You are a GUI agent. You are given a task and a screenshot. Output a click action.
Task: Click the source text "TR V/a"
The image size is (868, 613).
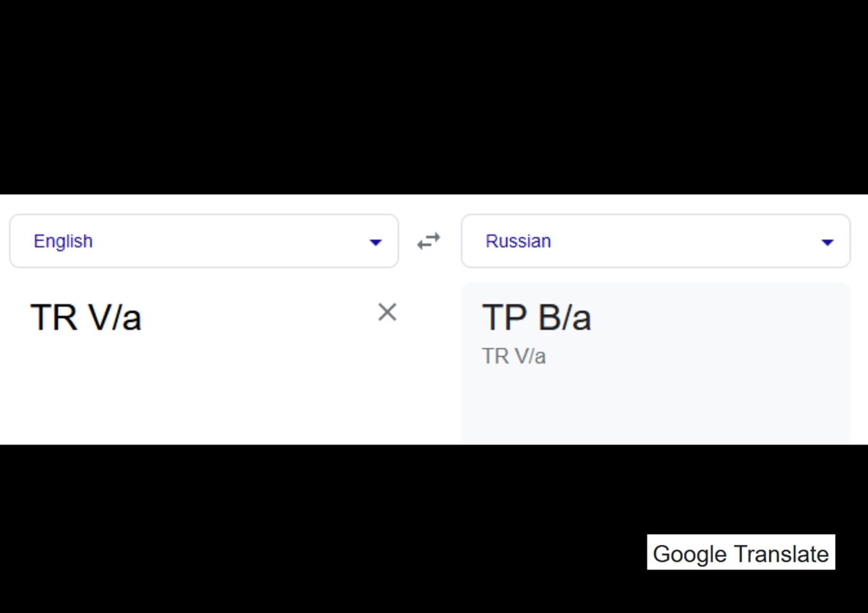coord(86,317)
